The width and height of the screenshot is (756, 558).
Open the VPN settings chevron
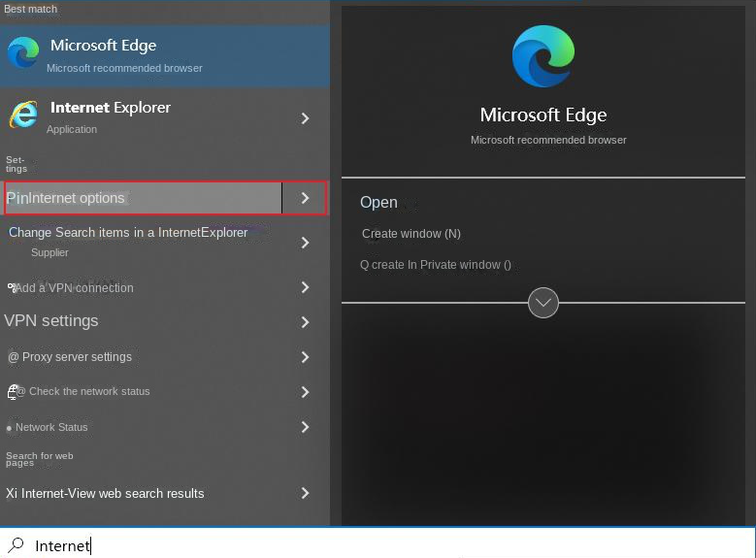[x=305, y=322]
